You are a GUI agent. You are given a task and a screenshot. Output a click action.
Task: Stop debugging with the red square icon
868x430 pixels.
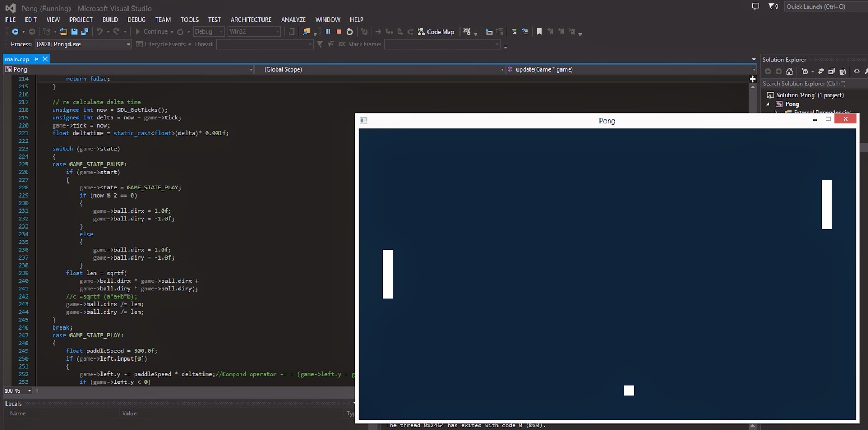(x=339, y=31)
